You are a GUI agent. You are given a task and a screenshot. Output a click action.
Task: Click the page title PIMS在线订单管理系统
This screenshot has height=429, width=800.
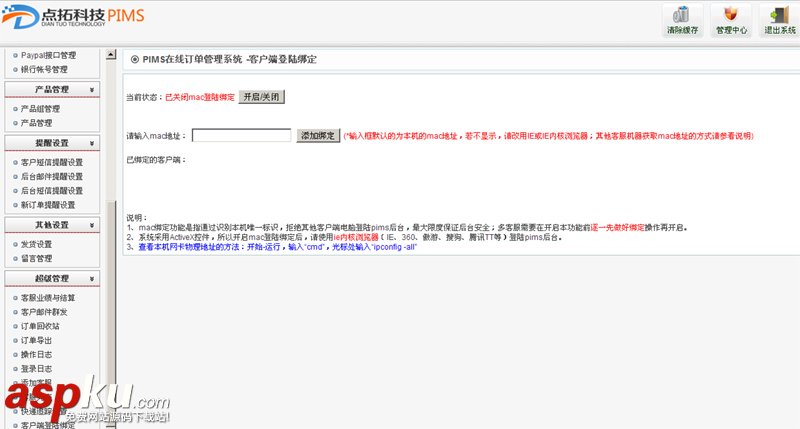pyautogui.click(x=192, y=60)
